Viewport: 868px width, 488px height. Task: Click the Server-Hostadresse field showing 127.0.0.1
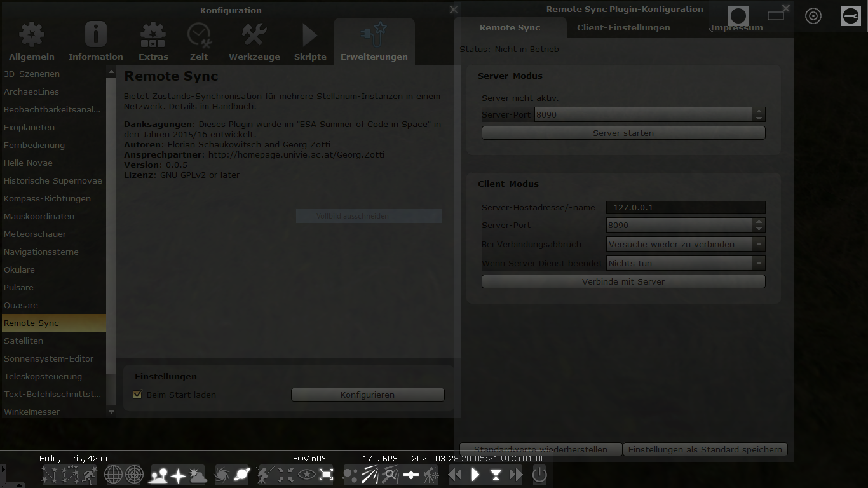(x=686, y=207)
